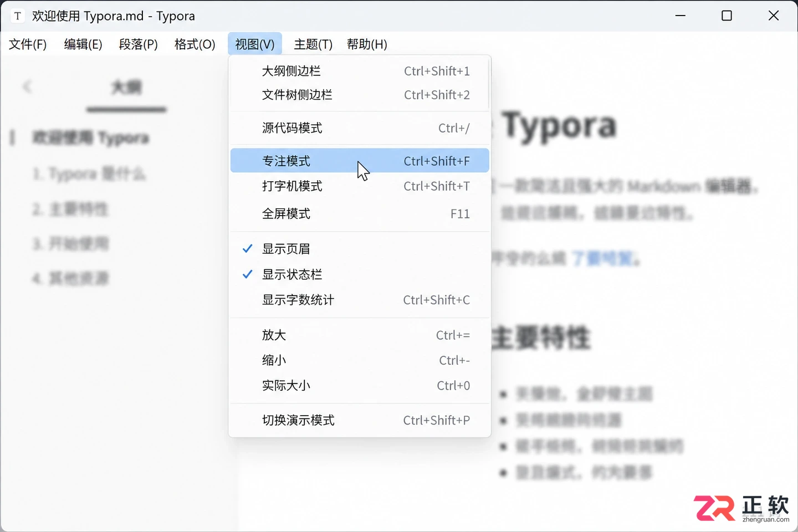Screen dimensions: 798x532
Task: Reset zoom with 实际大小
Action: click(360, 385)
